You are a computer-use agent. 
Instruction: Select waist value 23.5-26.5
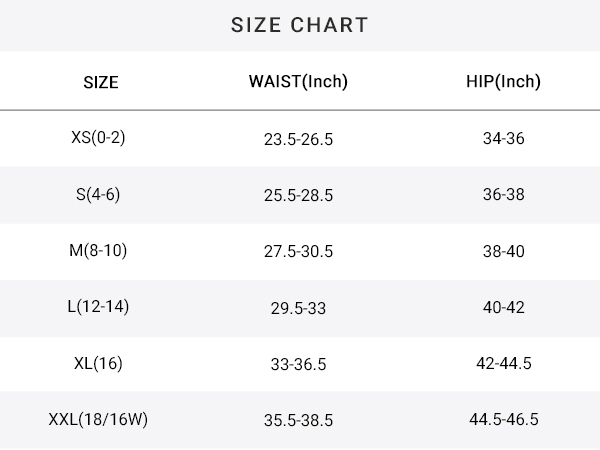point(298,139)
